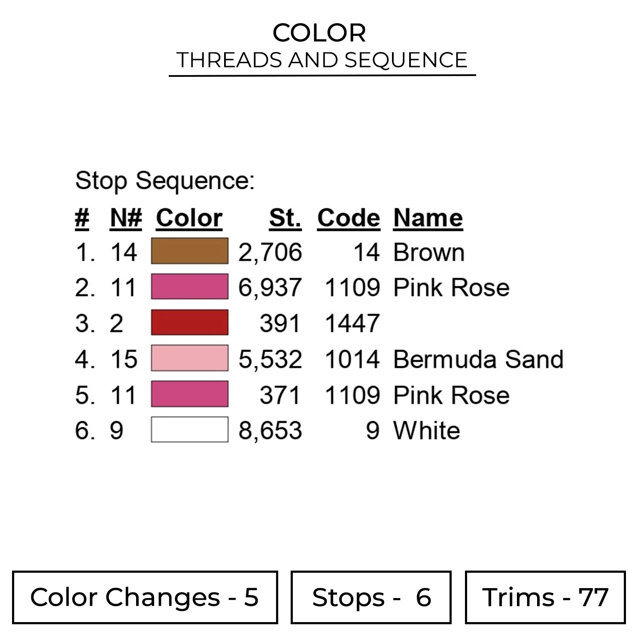Click the White thread color swatch

coord(189,429)
